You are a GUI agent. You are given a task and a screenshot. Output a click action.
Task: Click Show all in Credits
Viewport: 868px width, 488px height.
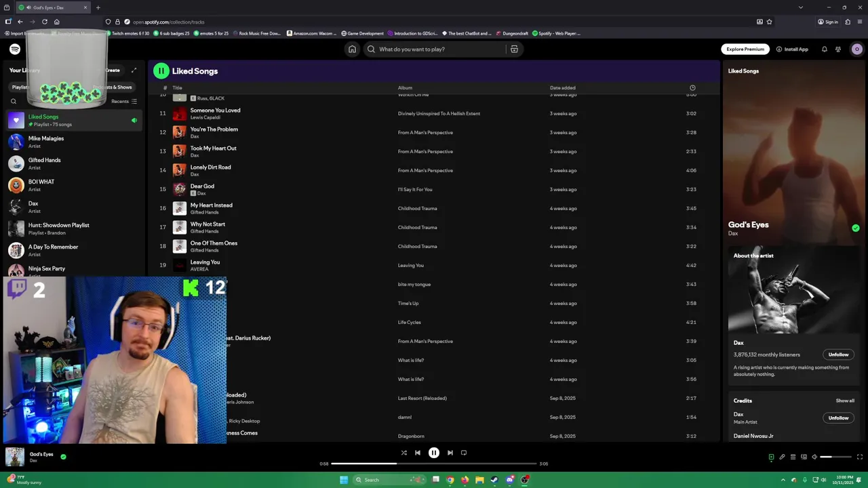click(845, 401)
